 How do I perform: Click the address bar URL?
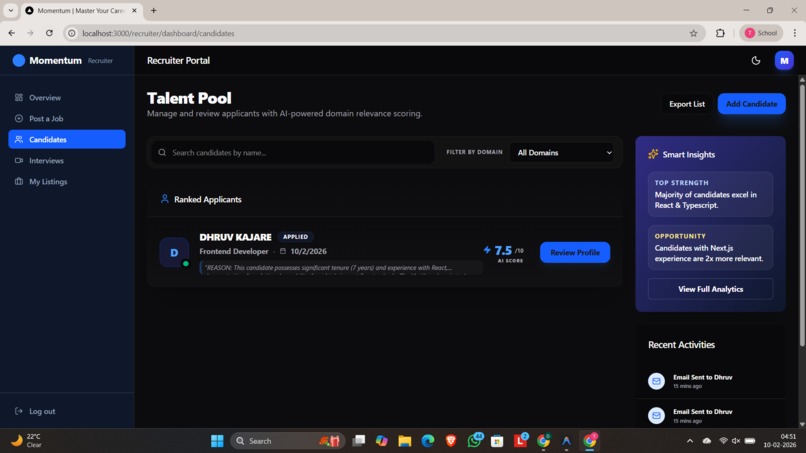pyautogui.click(x=158, y=33)
